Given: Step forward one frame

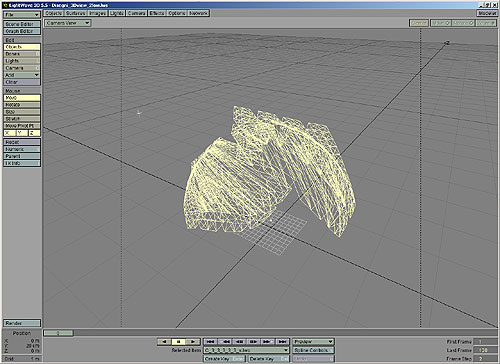Looking at the screenshot, I should 254,342.
